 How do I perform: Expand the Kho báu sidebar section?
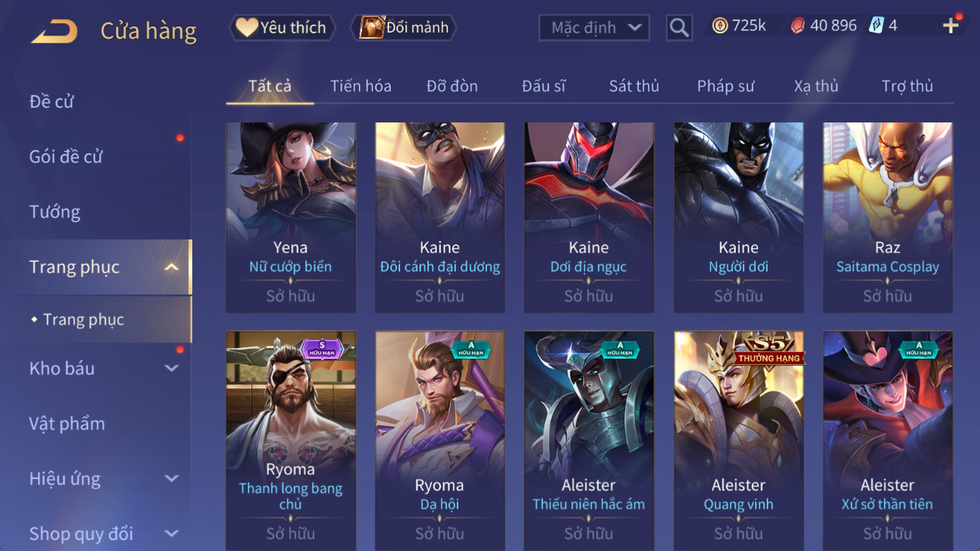pos(172,369)
